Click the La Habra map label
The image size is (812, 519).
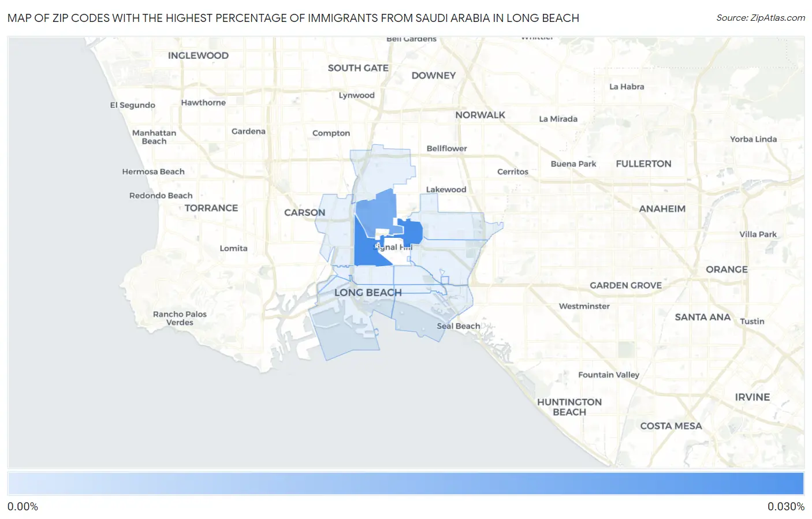(x=627, y=87)
